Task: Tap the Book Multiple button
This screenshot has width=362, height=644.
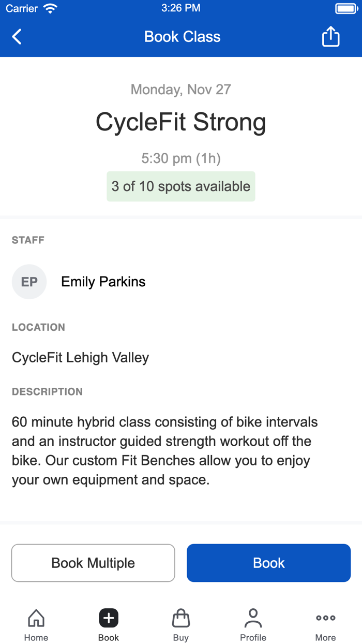Action: (93, 563)
